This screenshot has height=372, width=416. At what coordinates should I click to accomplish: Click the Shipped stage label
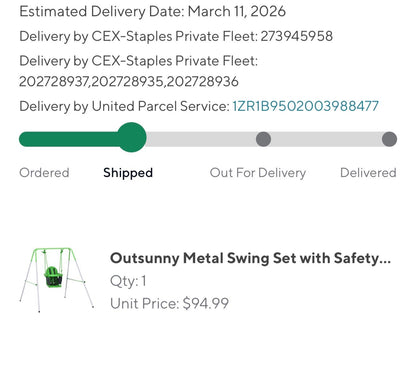pos(128,173)
